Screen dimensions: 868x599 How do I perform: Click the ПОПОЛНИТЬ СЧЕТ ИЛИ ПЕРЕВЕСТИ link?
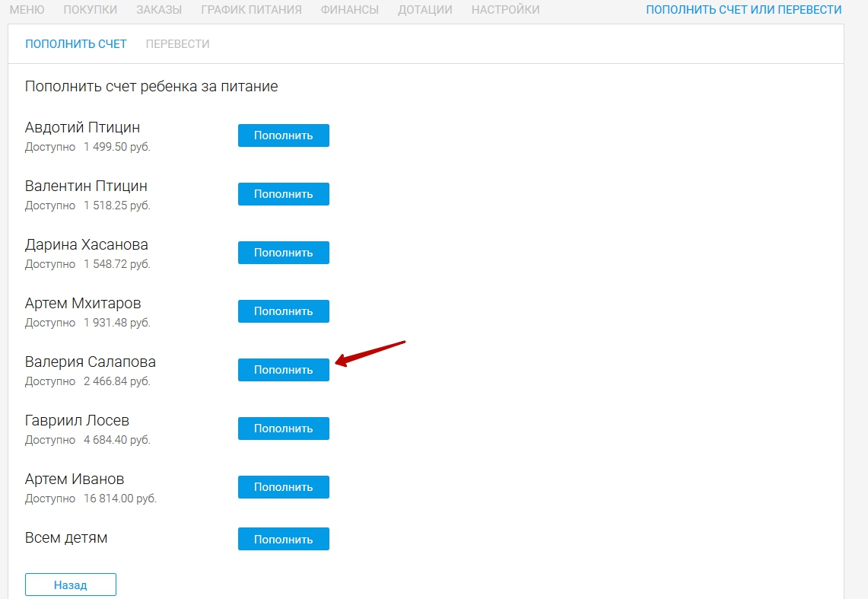pyautogui.click(x=743, y=10)
